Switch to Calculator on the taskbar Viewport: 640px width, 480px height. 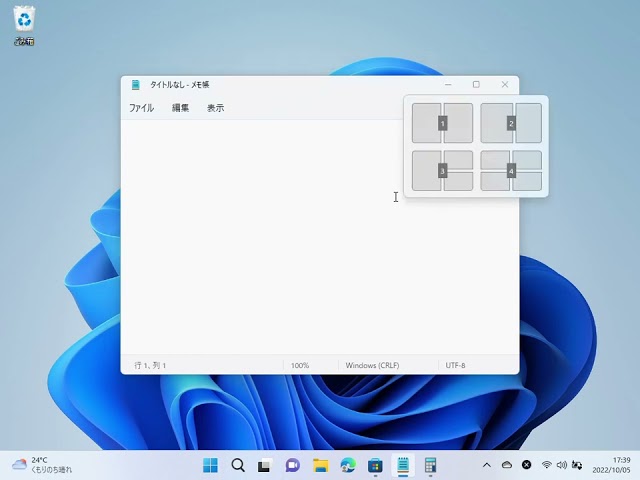point(430,465)
